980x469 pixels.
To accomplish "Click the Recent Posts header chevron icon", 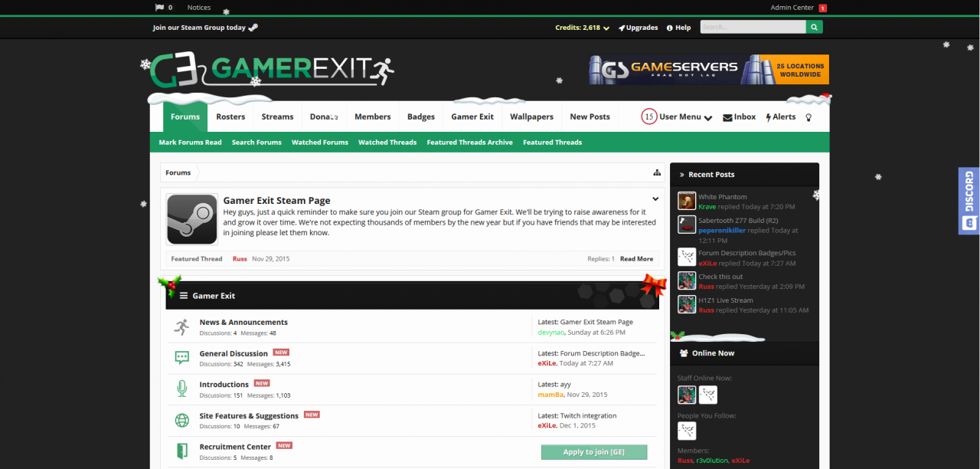I will point(681,175).
